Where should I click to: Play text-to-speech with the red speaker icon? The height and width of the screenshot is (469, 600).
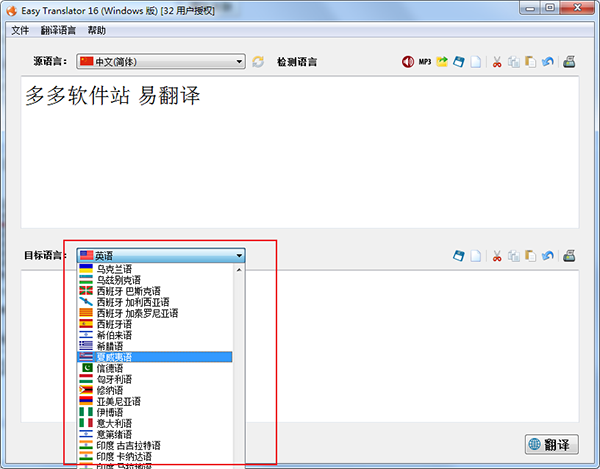408,62
